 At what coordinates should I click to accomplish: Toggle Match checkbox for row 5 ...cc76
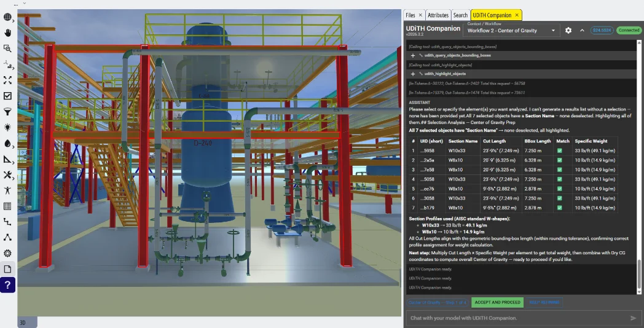559,189
